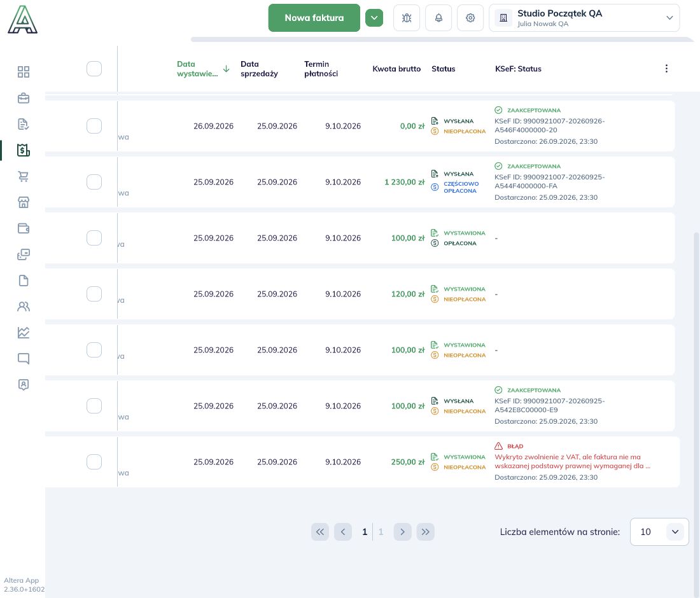Screen dimensions: 700x598
Task: Check the row with 250,00 zł amount
Action: (x=94, y=461)
